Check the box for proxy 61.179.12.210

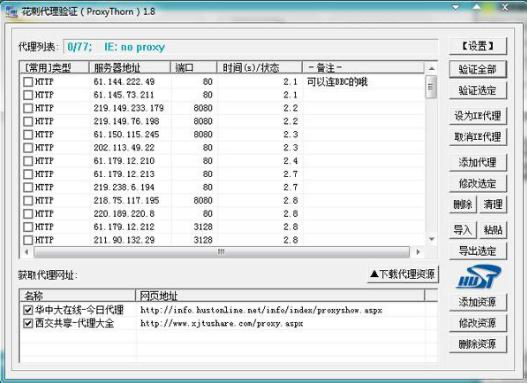pyautogui.click(x=28, y=161)
